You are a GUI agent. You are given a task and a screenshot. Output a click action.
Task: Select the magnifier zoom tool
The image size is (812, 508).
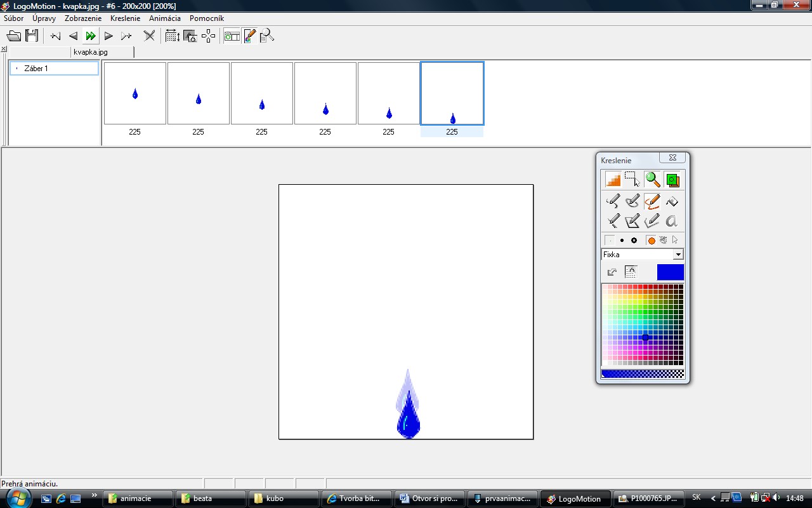click(652, 180)
